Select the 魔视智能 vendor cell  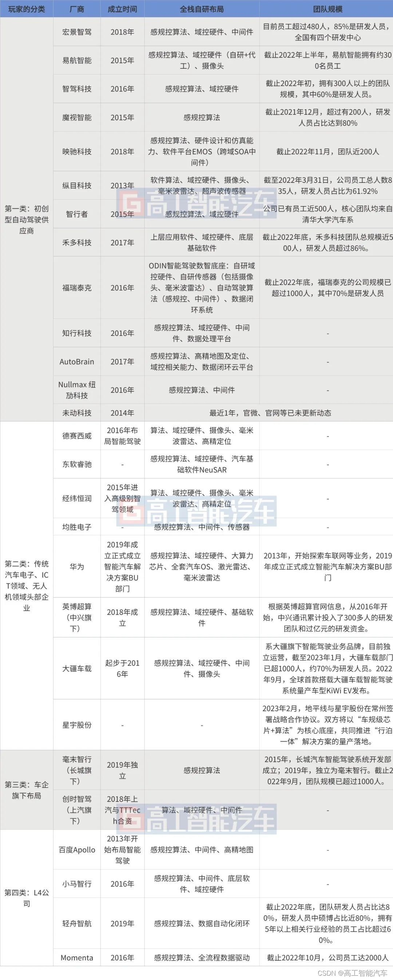(77, 117)
